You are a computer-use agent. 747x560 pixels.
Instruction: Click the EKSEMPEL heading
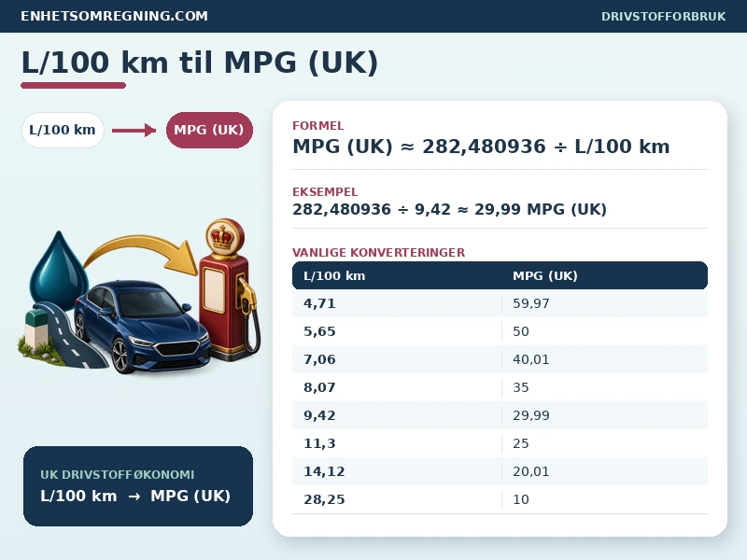pyautogui.click(x=325, y=191)
